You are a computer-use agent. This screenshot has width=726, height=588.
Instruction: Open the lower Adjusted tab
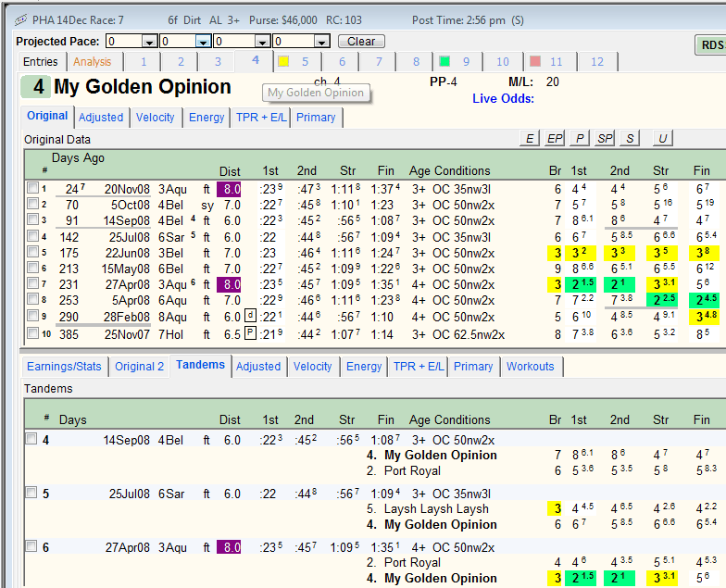tap(258, 367)
